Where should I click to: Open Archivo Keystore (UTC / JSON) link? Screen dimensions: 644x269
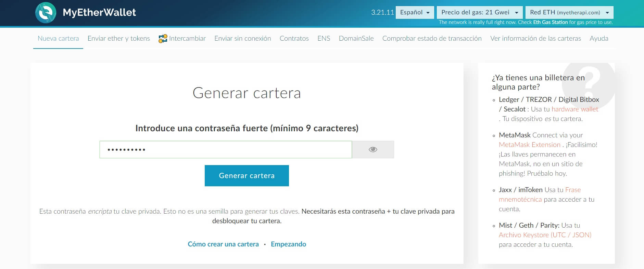click(545, 235)
